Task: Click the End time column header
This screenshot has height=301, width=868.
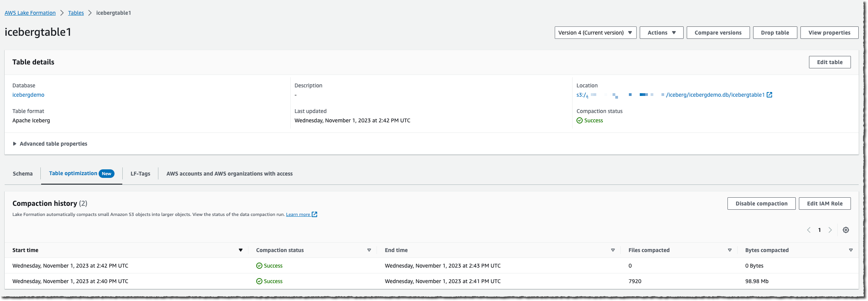Action: coord(396,250)
